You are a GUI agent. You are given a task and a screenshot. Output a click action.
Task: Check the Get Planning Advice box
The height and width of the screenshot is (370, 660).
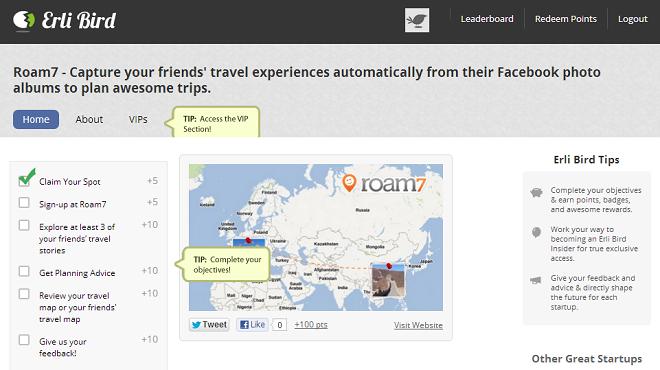pos(24,272)
